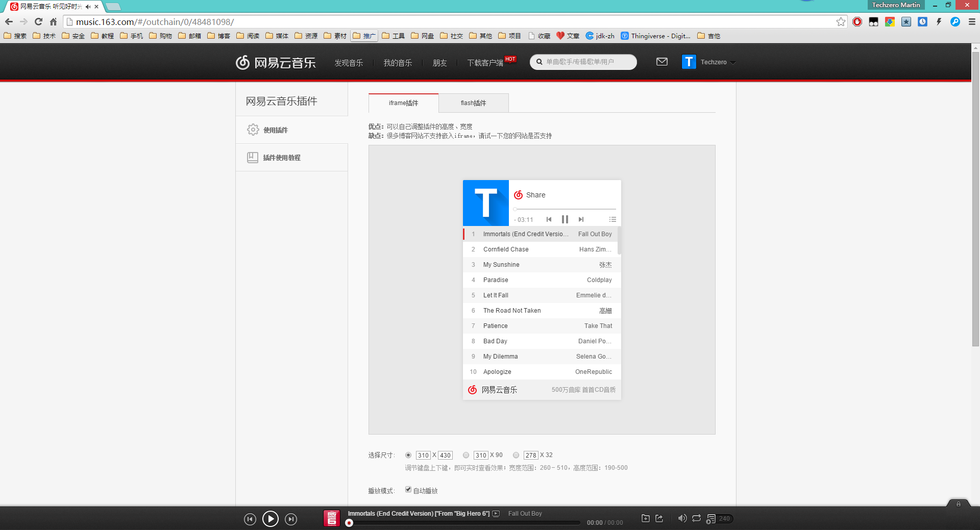Image resolution: width=980 pixels, height=530 pixels.
Task: Click the browser address bar
Action: 454,22
